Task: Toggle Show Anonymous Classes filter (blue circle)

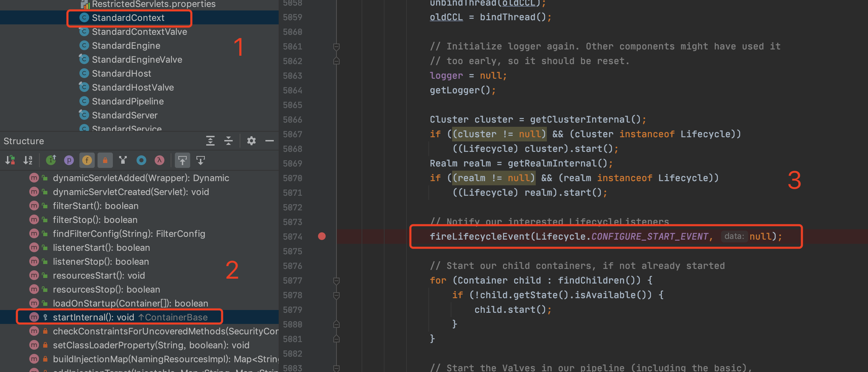Action: pos(141,160)
